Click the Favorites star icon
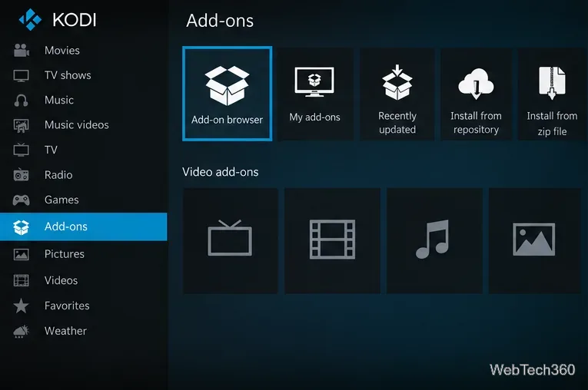Image resolution: width=588 pixels, height=390 pixels. [x=21, y=306]
